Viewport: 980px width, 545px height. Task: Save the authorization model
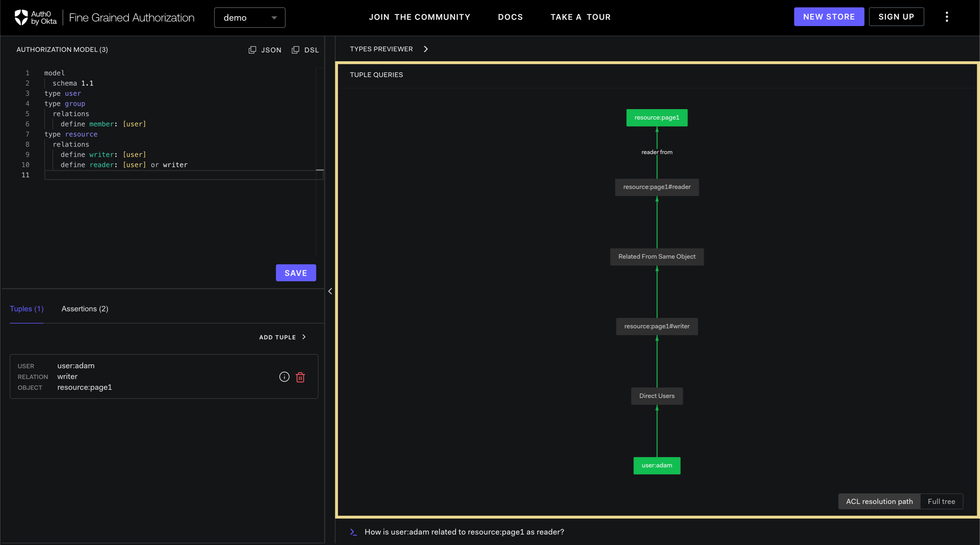296,273
